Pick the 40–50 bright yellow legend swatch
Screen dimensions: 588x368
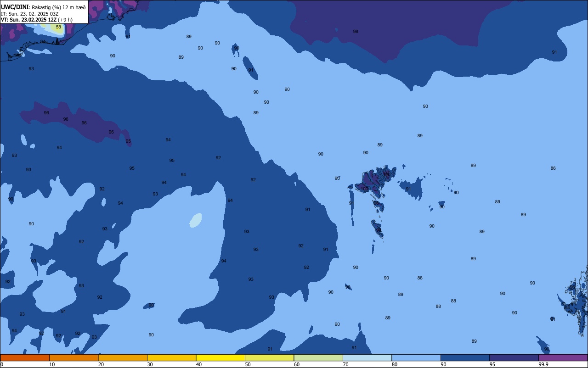(220, 357)
